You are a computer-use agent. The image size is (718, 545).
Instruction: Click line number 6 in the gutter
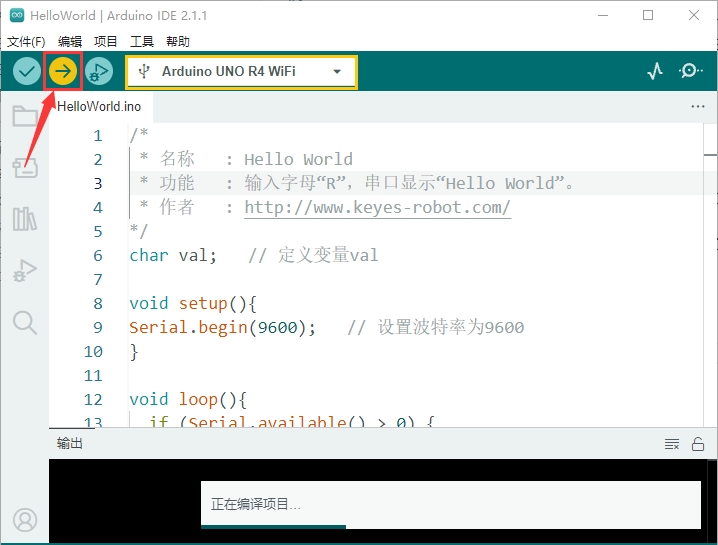[98, 256]
